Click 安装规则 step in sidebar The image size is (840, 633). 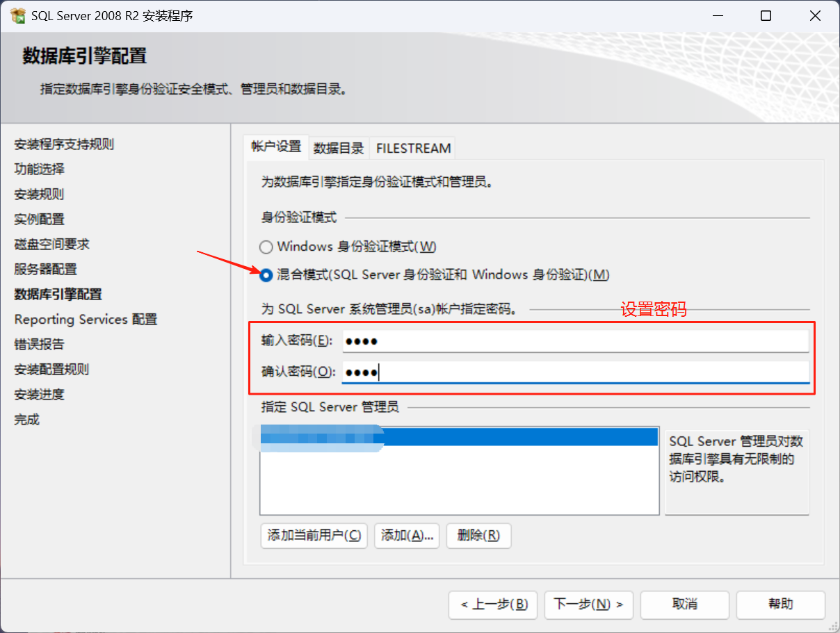(x=40, y=195)
